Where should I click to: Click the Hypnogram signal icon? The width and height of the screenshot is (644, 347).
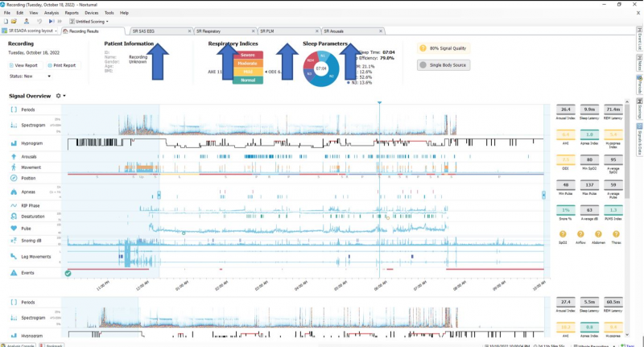[x=14, y=143]
